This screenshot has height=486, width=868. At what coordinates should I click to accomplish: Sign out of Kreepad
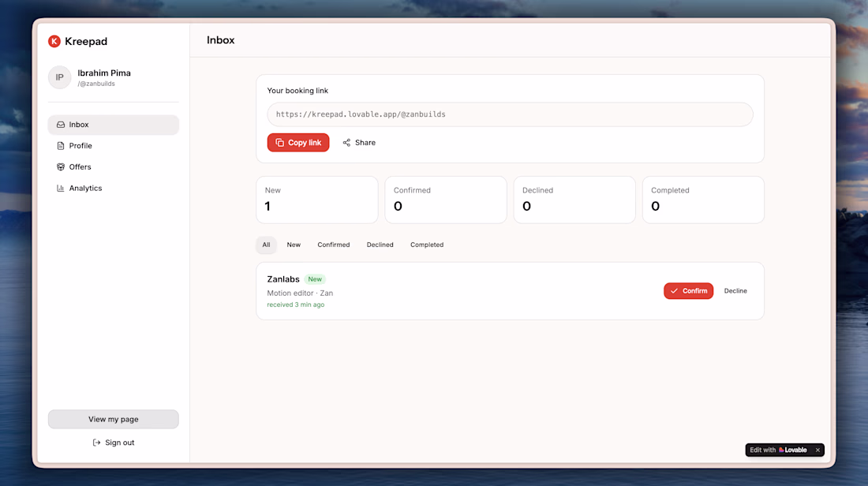click(x=114, y=443)
